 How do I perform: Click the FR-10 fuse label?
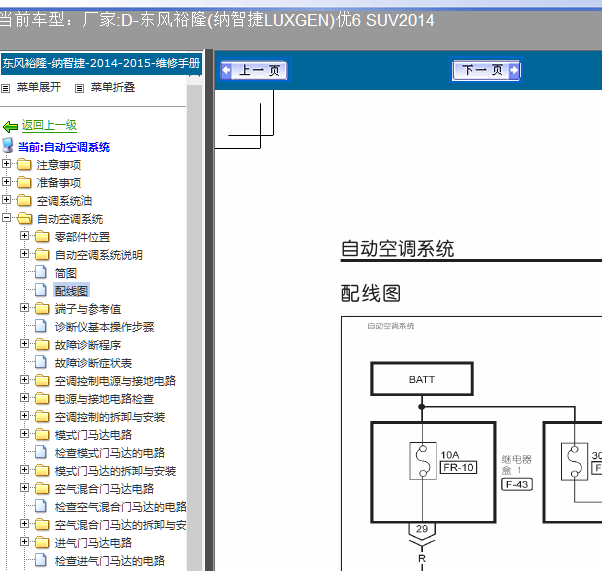tap(458, 467)
